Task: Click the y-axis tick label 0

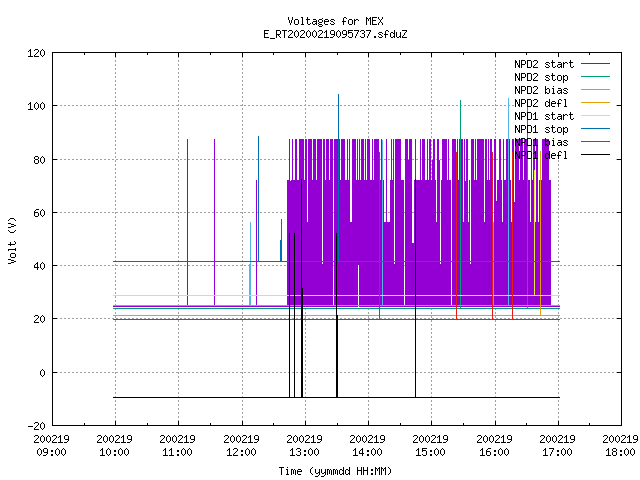Action: (42, 373)
